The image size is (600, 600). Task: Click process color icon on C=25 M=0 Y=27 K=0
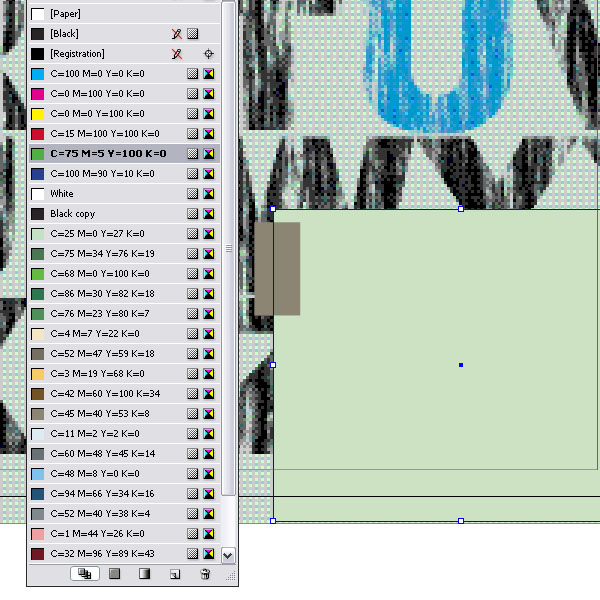click(x=192, y=233)
